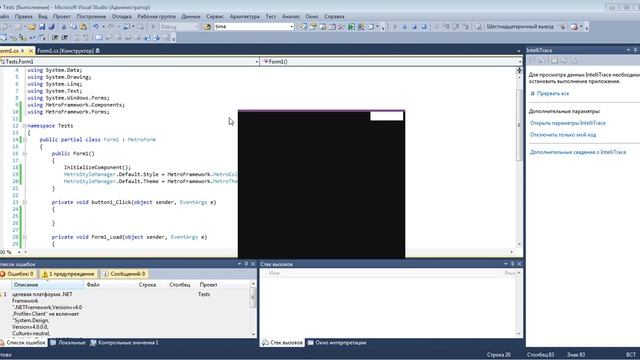Click Открыть параметры IntelliTrace link
The height and width of the screenshot is (360, 640).
click(568, 123)
